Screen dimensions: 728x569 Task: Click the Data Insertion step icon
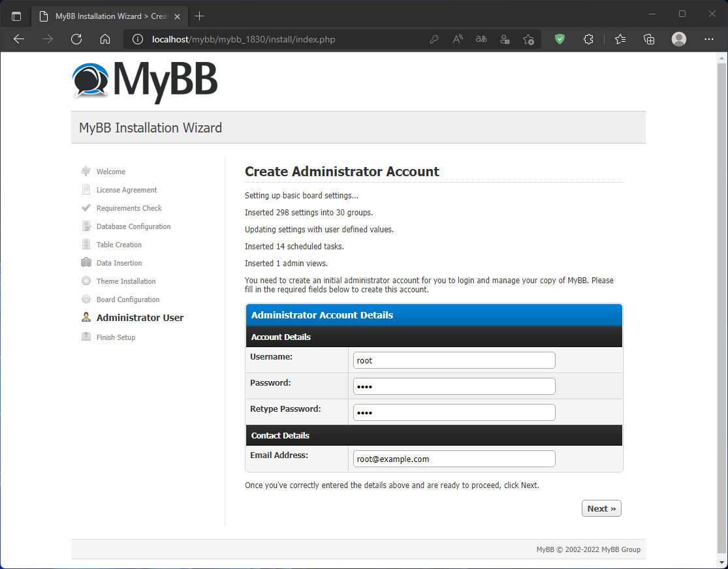coord(86,262)
